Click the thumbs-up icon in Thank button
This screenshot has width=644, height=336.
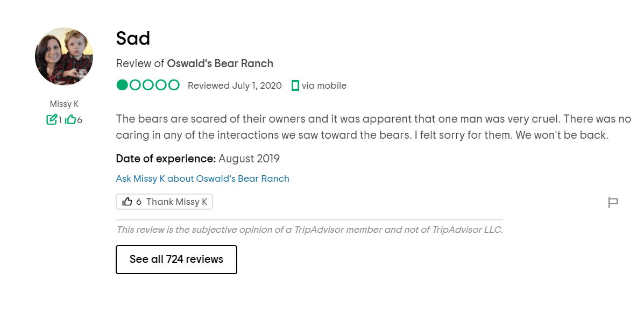click(x=127, y=202)
